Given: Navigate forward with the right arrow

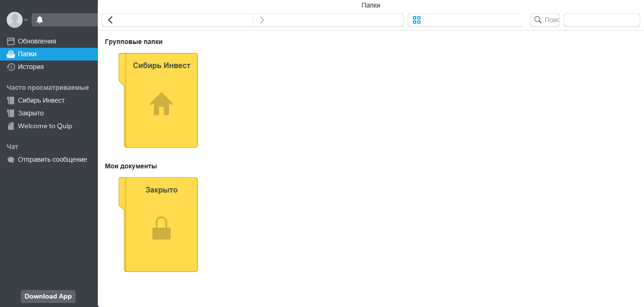Looking at the screenshot, I should (328, 20).
